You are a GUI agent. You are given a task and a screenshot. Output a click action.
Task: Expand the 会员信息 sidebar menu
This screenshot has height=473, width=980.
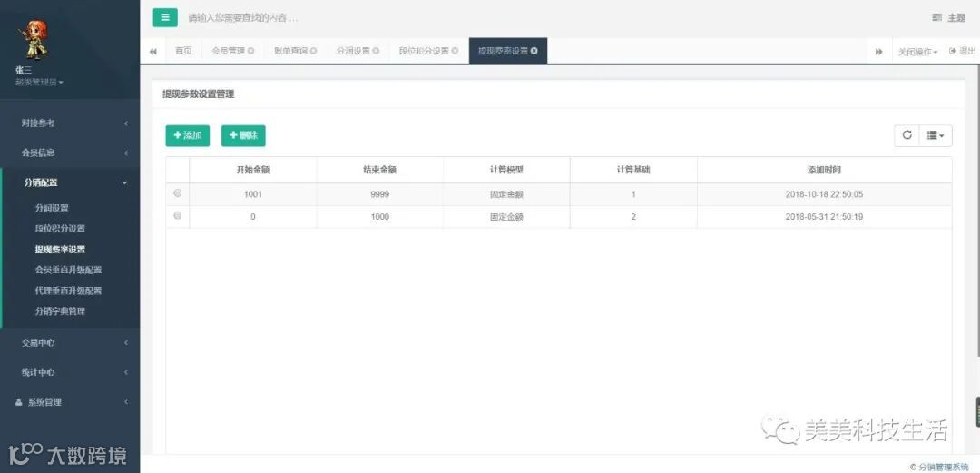[x=70, y=153]
